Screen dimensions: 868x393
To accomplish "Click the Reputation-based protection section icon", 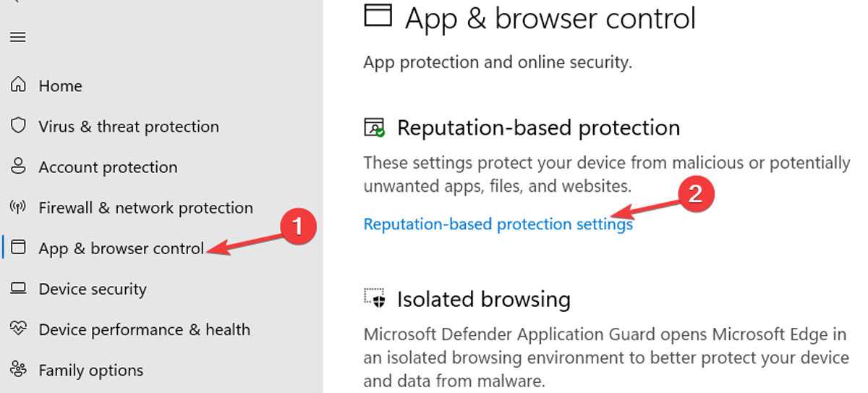I will coord(374,128).
